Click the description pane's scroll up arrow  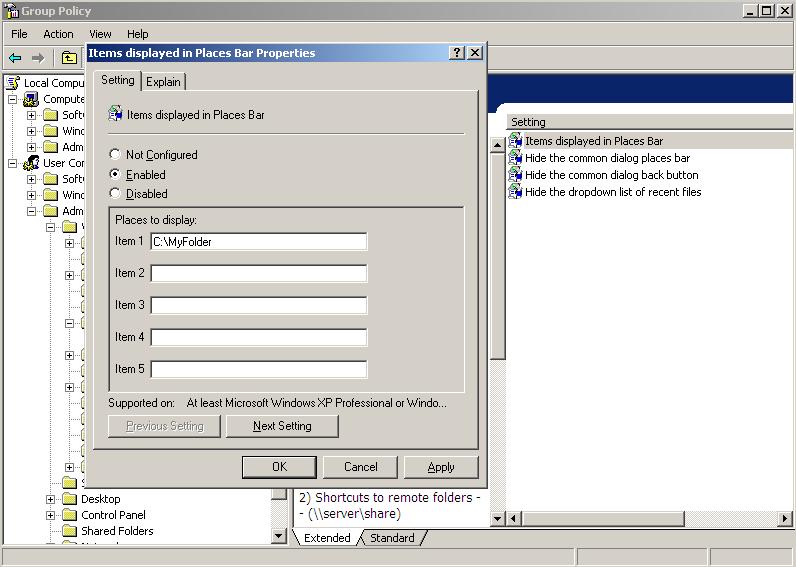point(498,145)
